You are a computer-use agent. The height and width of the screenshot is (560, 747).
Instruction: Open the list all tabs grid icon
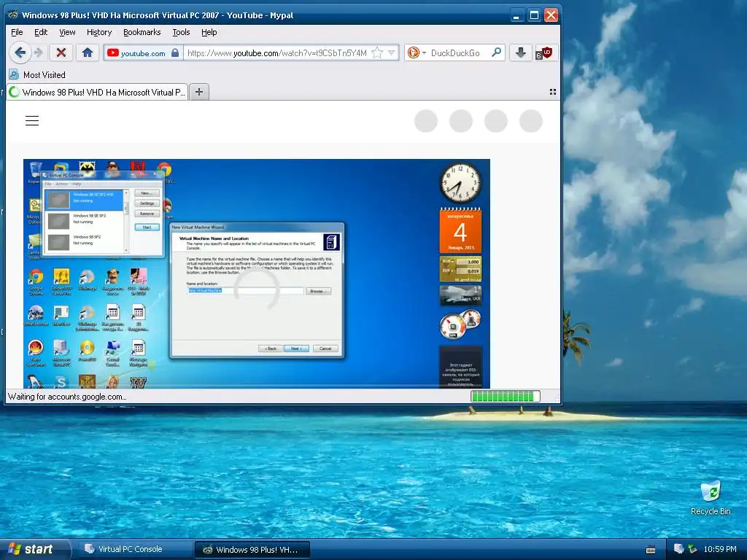(553, 92)
